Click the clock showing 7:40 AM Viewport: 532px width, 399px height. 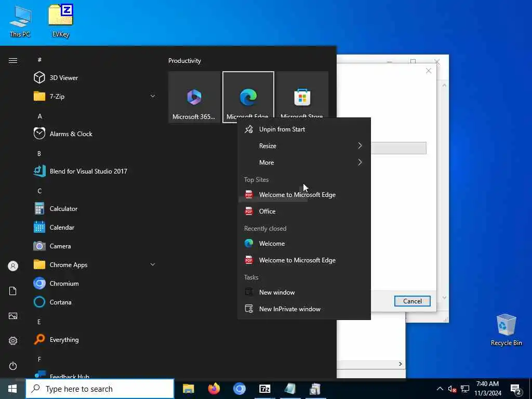pyautogui.click(x=487, y=389)
